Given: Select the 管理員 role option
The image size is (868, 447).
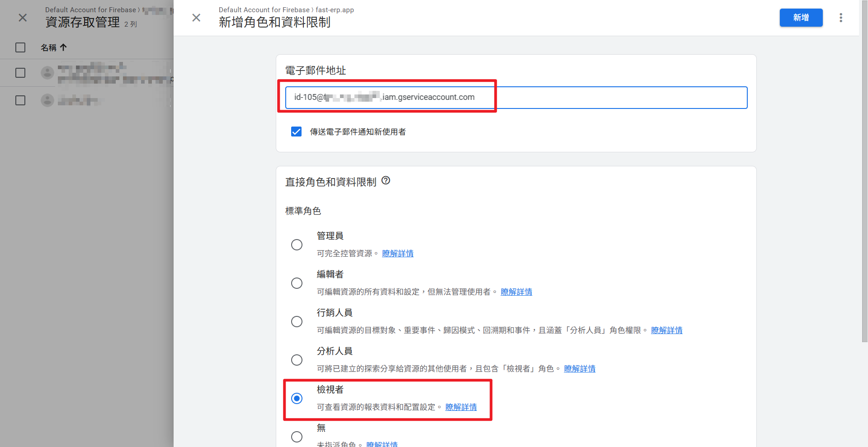Looking at the screenshot, I should coord(297,245).
